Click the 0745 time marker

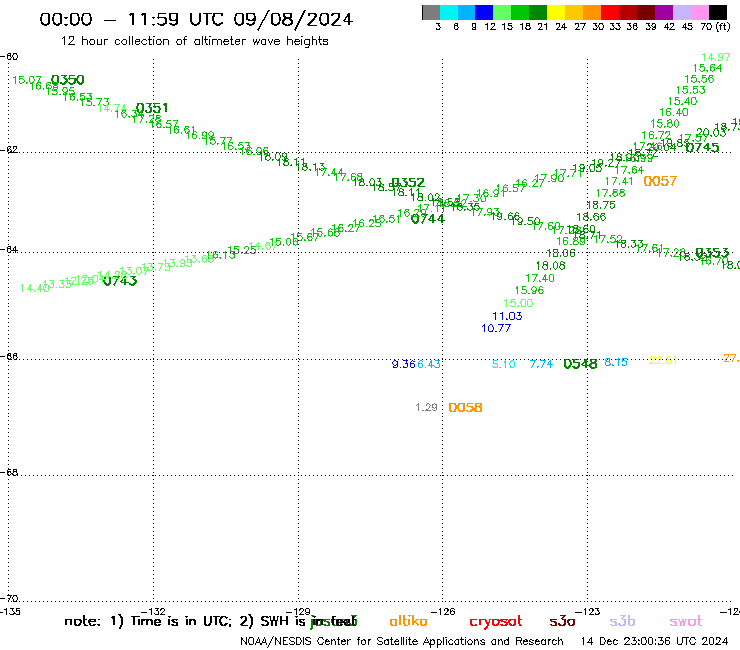[703, 148]
